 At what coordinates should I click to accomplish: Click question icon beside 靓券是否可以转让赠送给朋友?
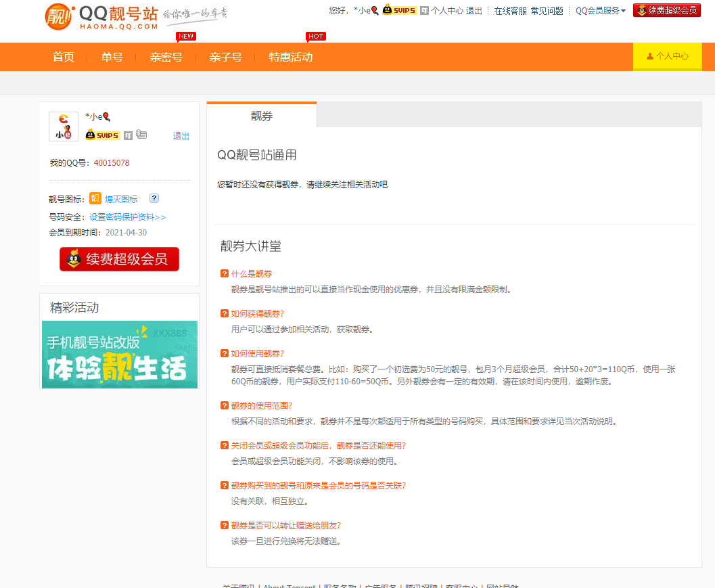[x=225, y=525]
